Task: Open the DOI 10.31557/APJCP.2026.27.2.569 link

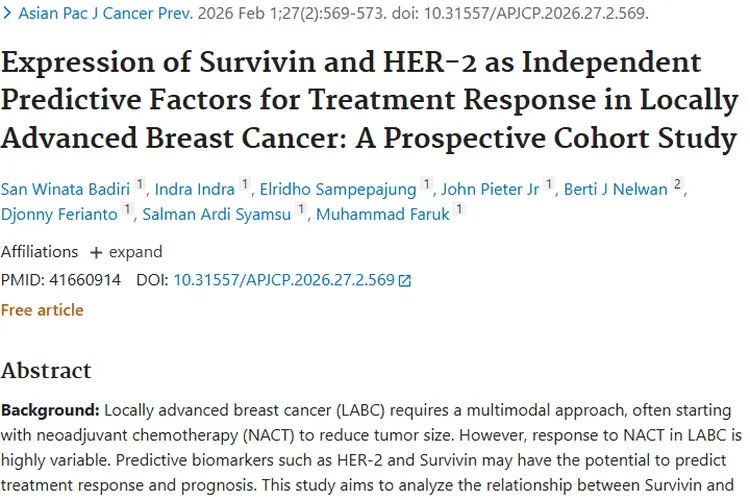Action: [x=283, y=281]
